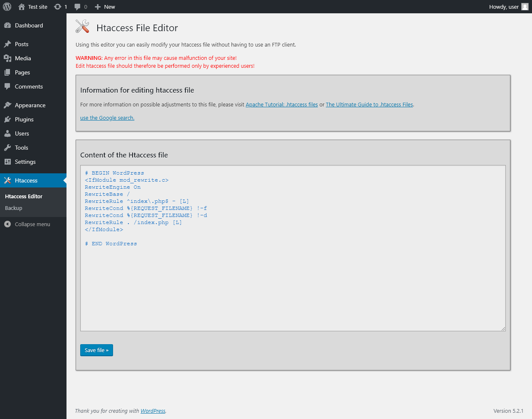Open the Appearance menu
Image resolution: width=532 pixels, height=419 pixels.
click(33, 105)
